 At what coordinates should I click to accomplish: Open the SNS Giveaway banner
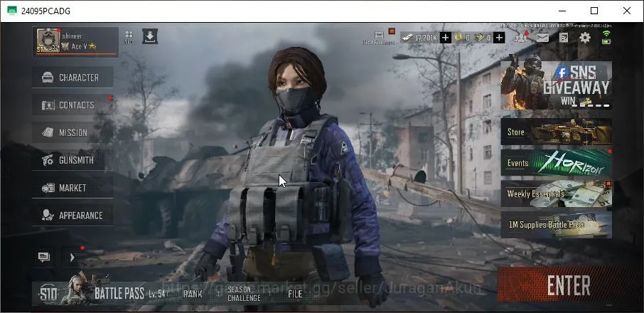pyautogui.click(x=556, y=85)
